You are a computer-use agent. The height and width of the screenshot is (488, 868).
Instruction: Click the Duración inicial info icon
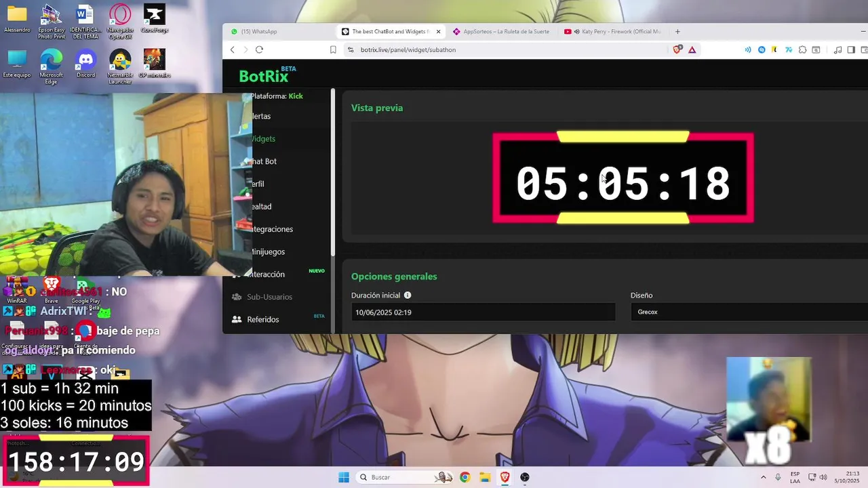[x=408, y=296]
